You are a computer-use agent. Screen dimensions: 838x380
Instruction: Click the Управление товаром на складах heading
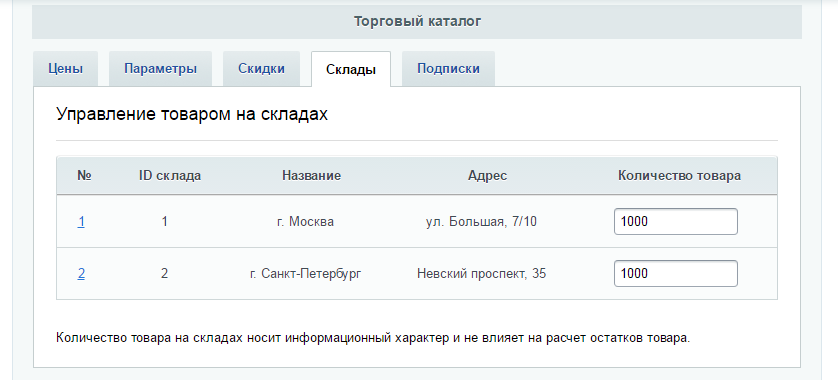coord(192,114)
